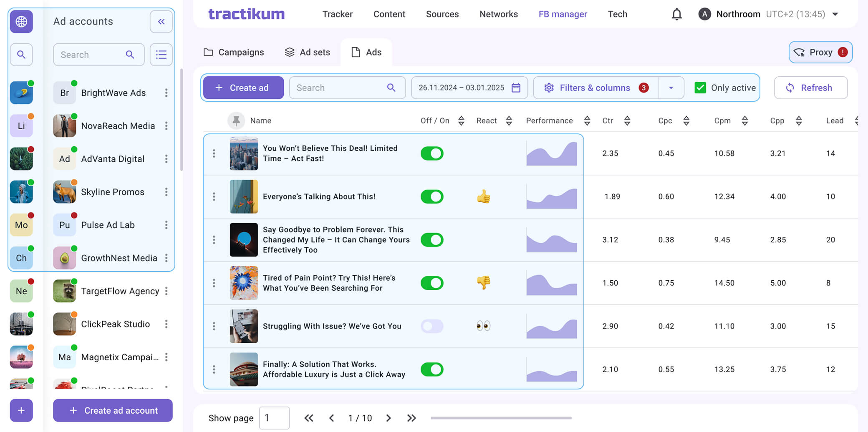Disable the Everyone's Talking About This ad
The height and width of the screenshot is (432, 868).
(x=431, y=196)
